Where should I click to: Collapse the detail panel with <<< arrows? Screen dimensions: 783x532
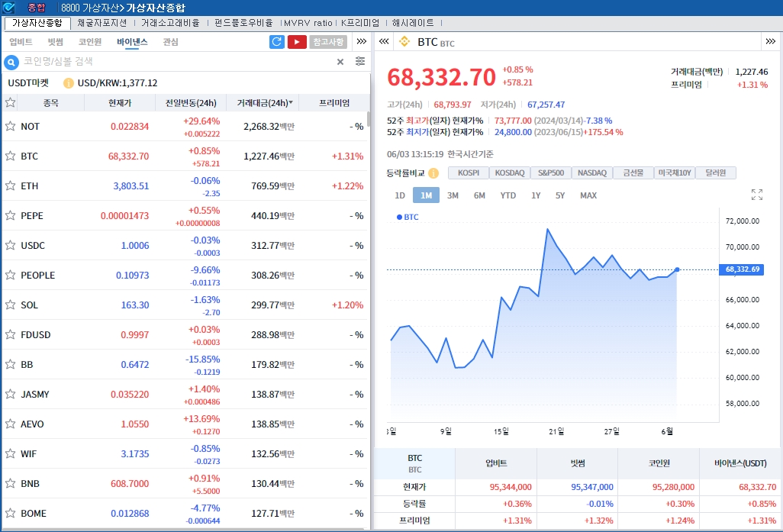[384, 42]
